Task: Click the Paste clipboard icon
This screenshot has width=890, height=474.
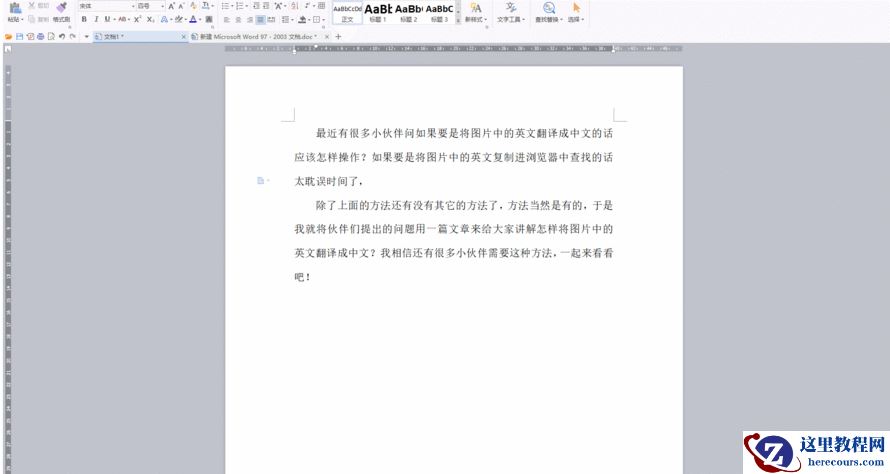Action: coord(15,7)
